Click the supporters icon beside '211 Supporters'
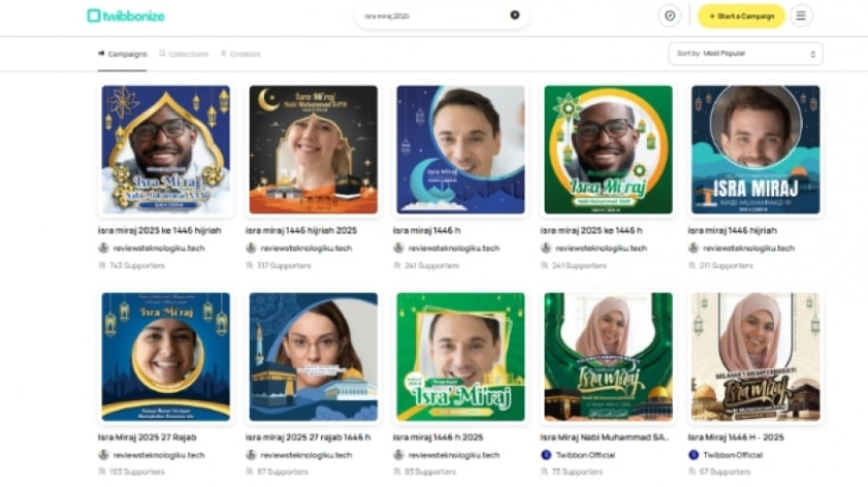Screen dimensions: 868x487 (692, 266)
